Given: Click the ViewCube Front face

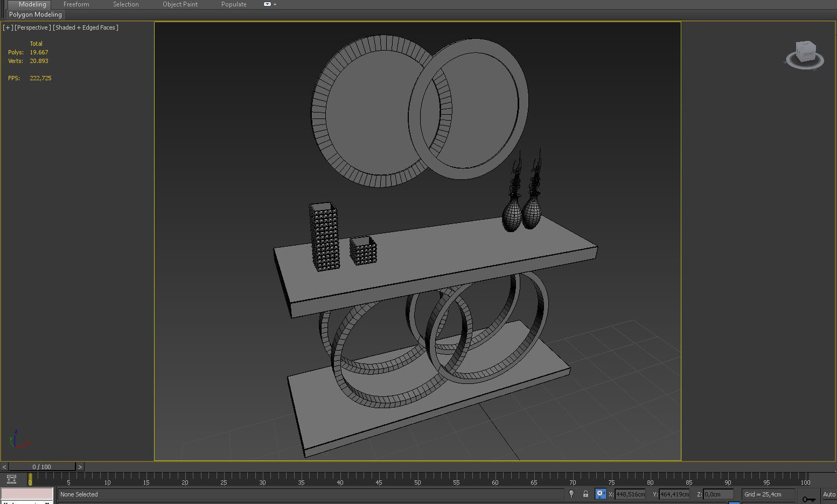Looking at the screenshot, I should pos(807,54).
